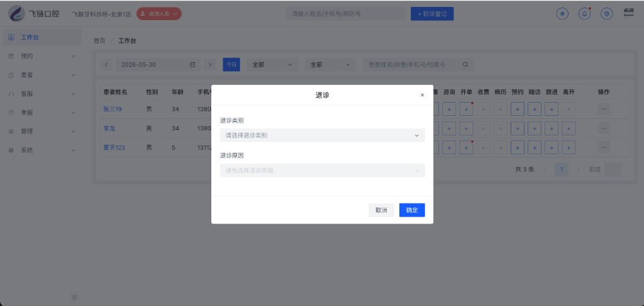The width and height of the screenshot is (644, 306).
Task: Add 预约 for 李龙 row
Action: (518, 128)
